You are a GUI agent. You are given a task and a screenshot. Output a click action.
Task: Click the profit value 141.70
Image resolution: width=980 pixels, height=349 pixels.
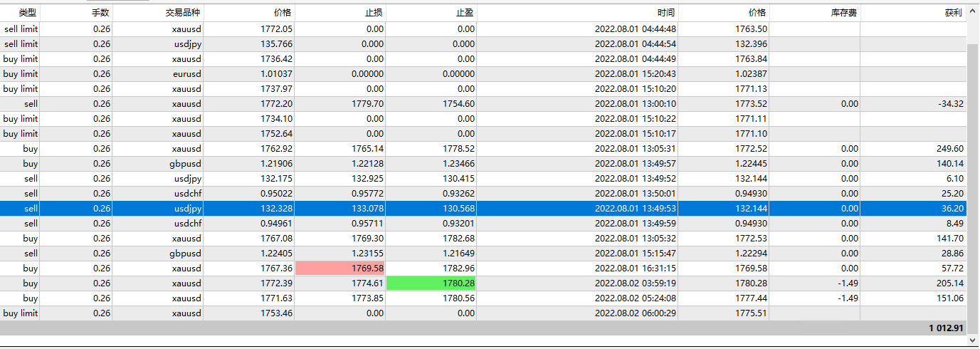point(951,239)
